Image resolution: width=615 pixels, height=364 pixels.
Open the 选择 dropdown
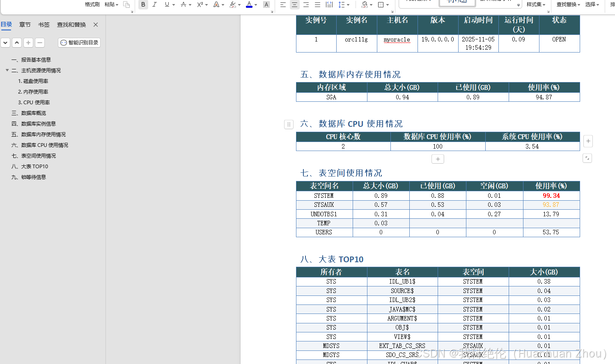[x=592, y=5]
